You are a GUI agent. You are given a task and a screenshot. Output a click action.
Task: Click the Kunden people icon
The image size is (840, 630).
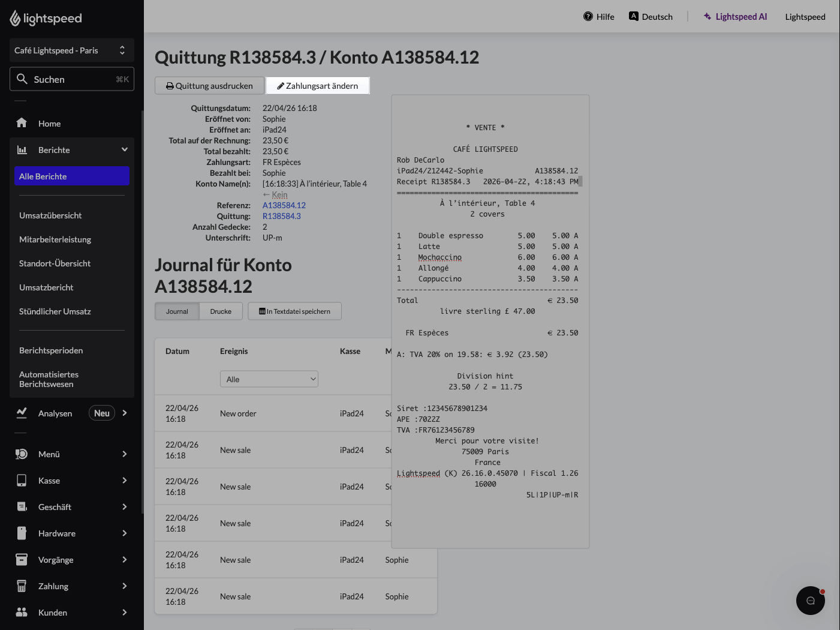coord(22,612)
